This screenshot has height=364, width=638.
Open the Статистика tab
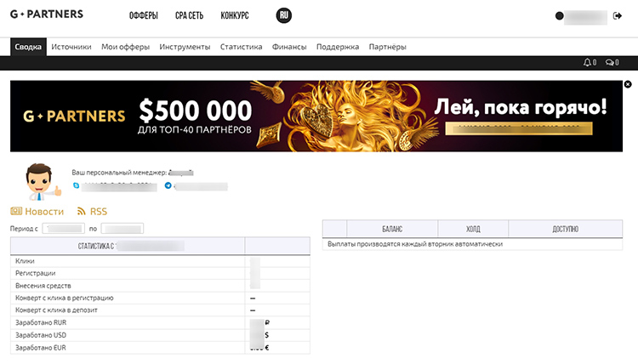[241, 47]
